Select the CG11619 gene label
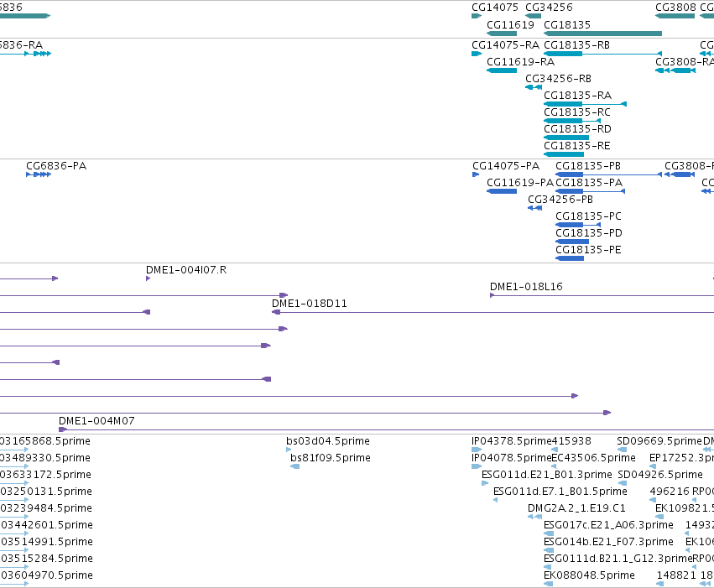This screenshot has width=714, height=588. [510, 25]
